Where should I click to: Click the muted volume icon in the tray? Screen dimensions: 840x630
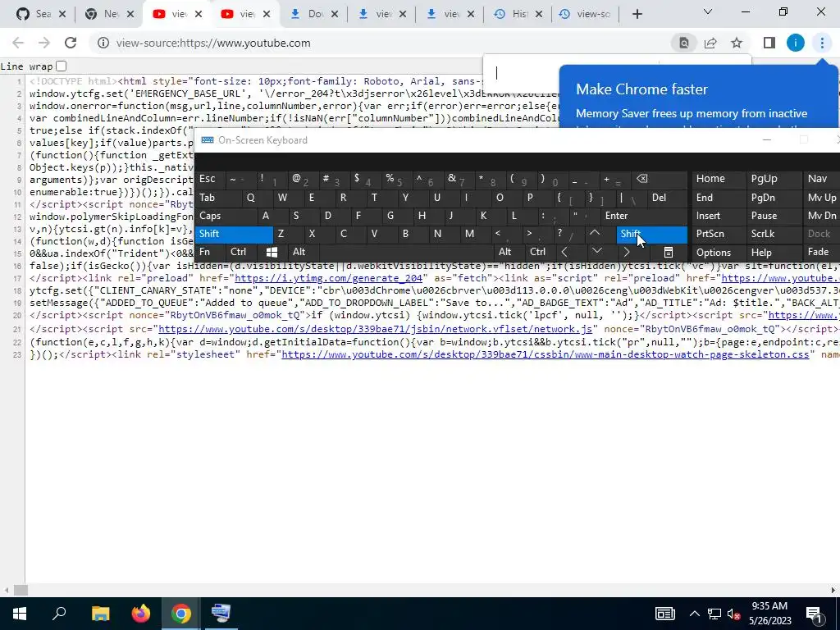[733, 614]
